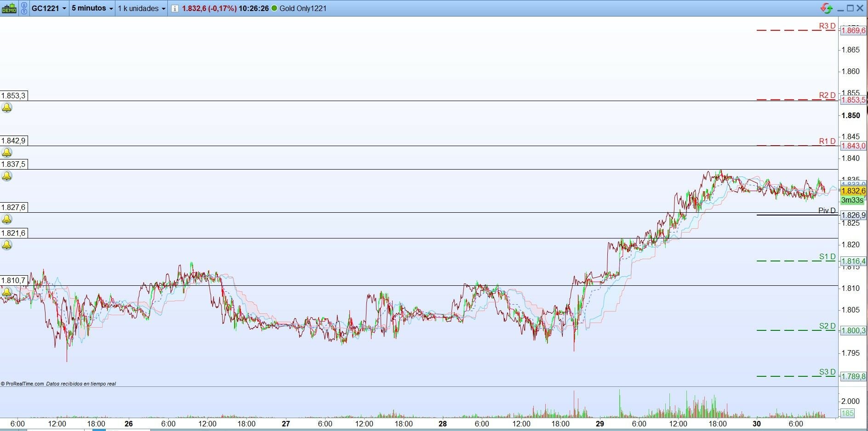Viewport: 868px width, 431px height.
Task: Click the 1.853,3 alert price label
Action: (x=13, y=96)
